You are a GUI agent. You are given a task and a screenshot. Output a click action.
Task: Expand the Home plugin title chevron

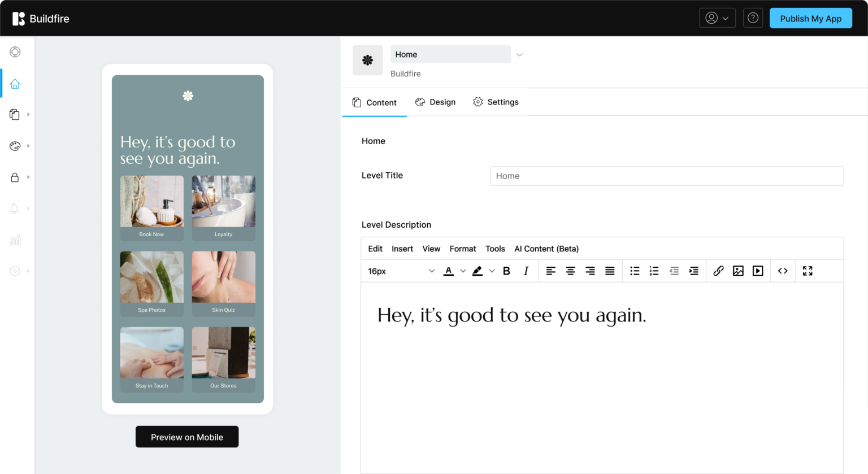point(519,55)
